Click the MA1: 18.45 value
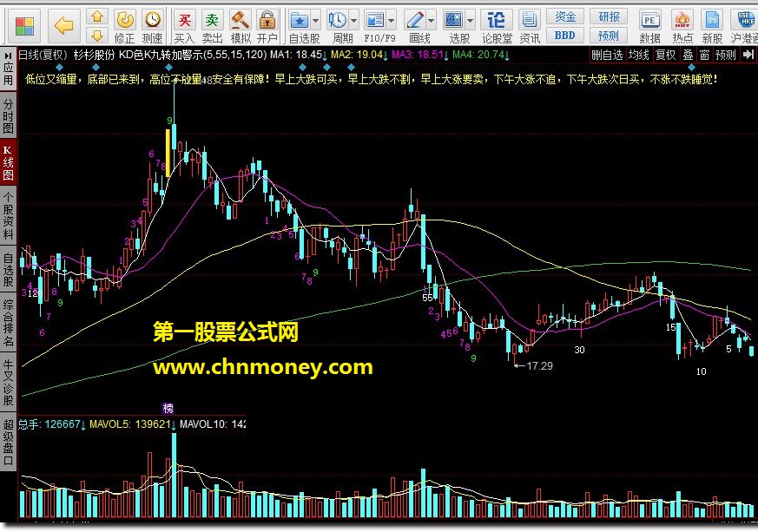The width and height of the screenshot is (758, 532). pos(296,55)
